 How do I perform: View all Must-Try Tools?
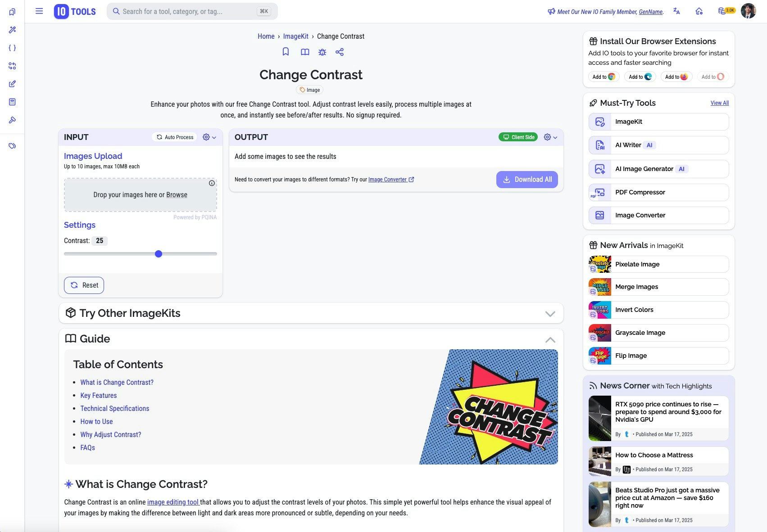(719, 103)
